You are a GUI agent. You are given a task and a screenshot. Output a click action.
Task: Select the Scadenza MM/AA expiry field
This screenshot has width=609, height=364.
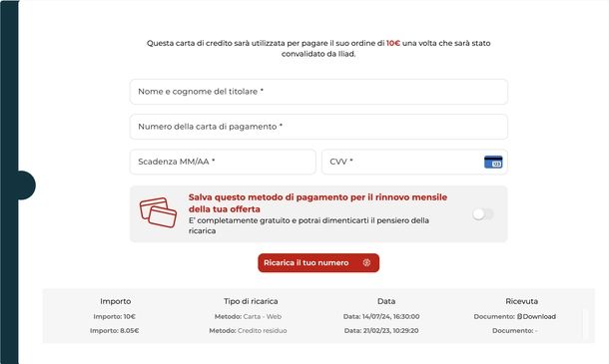[x=223, y=162]
